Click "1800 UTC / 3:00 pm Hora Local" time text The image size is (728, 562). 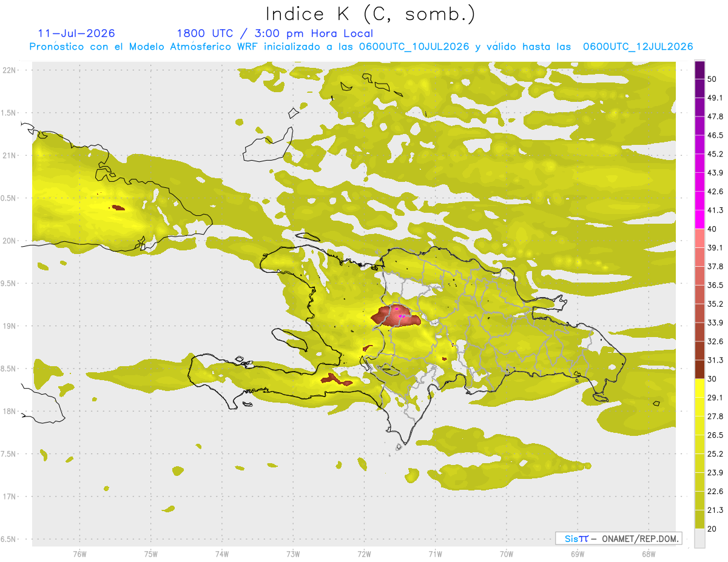(x=275, y=33)
